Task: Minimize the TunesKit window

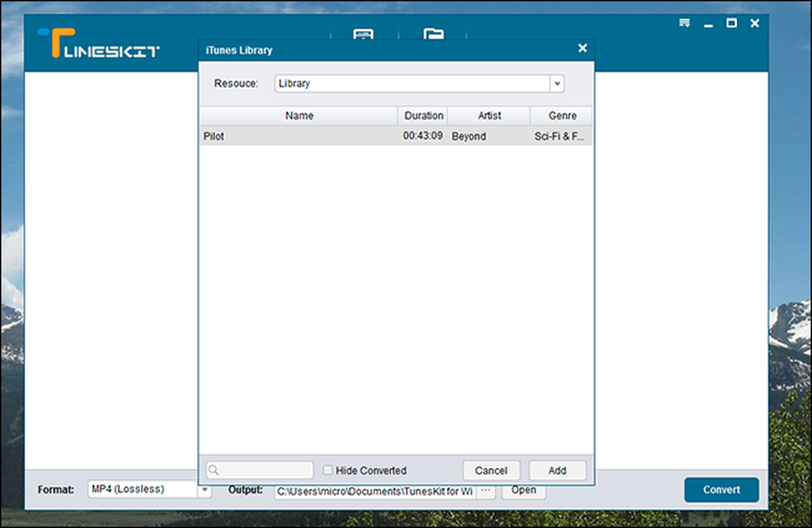Action: (x=708, y=24)
